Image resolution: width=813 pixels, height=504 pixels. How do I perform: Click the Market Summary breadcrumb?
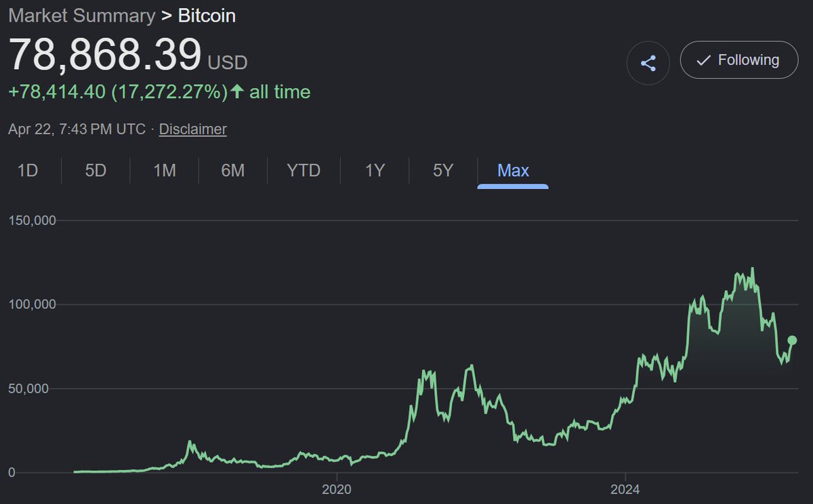(82, 16)
